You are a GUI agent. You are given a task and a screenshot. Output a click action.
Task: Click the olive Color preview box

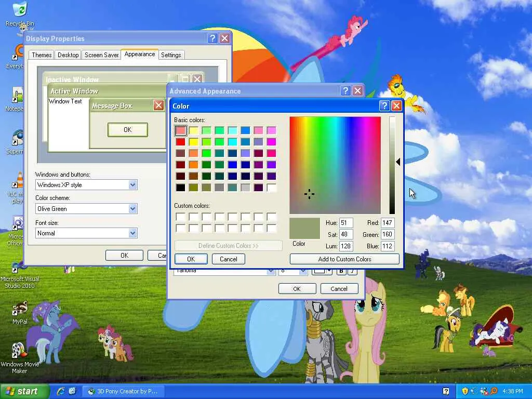tap(304, 229)
